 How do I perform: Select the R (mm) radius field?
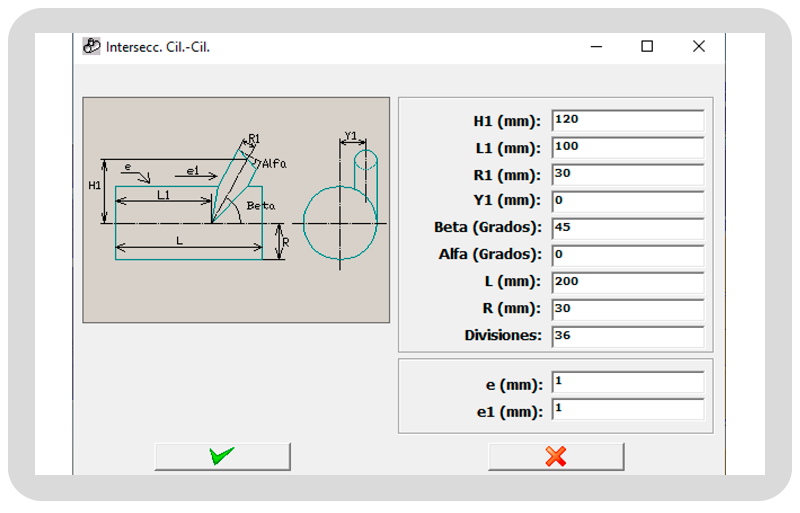coord(627,309)
